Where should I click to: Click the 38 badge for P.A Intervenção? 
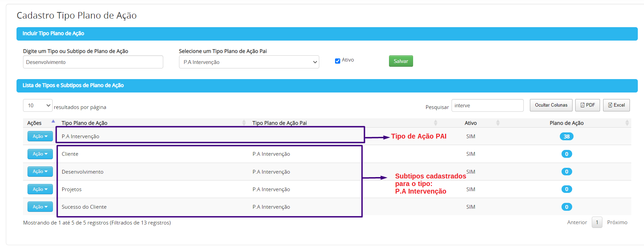pos(567,137)
